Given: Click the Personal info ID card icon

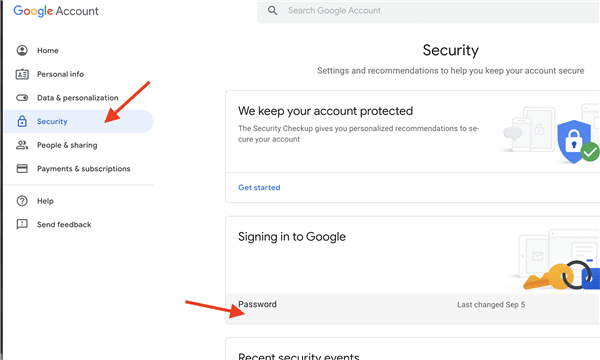Looking at the screenshot, I should 22,74.
